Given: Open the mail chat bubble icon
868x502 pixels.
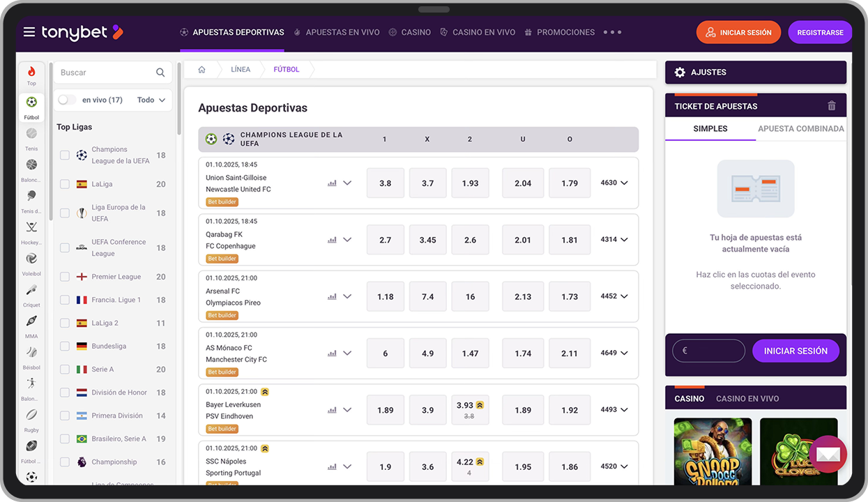Looking at the screenshot, I should click(828, 454).
